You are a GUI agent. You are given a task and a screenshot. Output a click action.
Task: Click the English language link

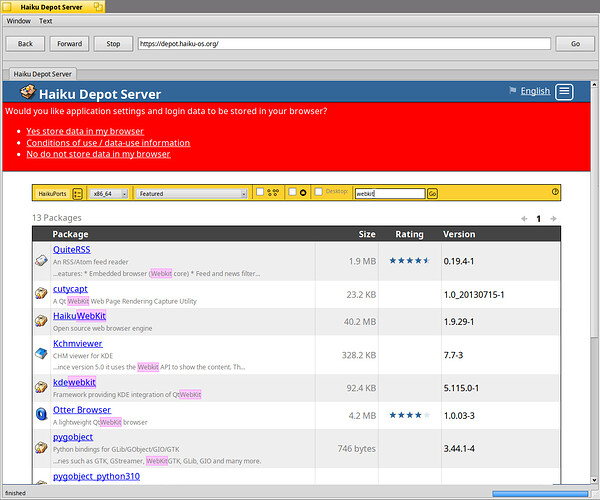(x=535, y=91)
